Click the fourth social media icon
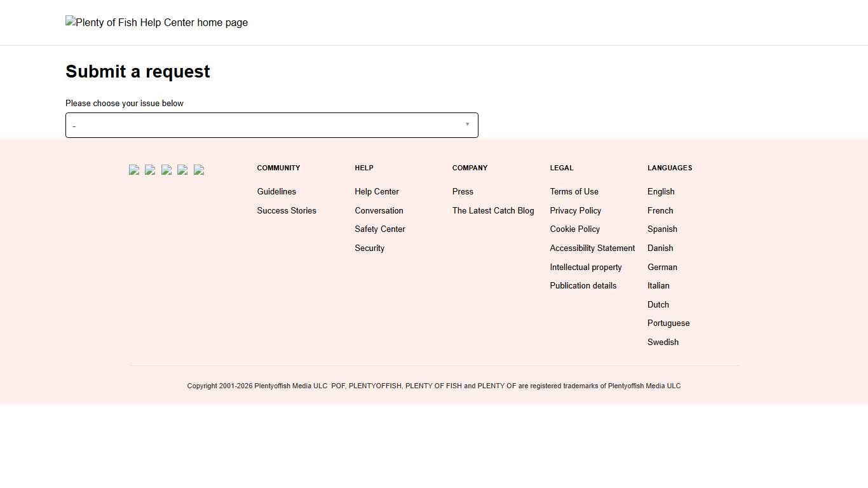Viewport: 868px width, 488px height. coord(183,170)
